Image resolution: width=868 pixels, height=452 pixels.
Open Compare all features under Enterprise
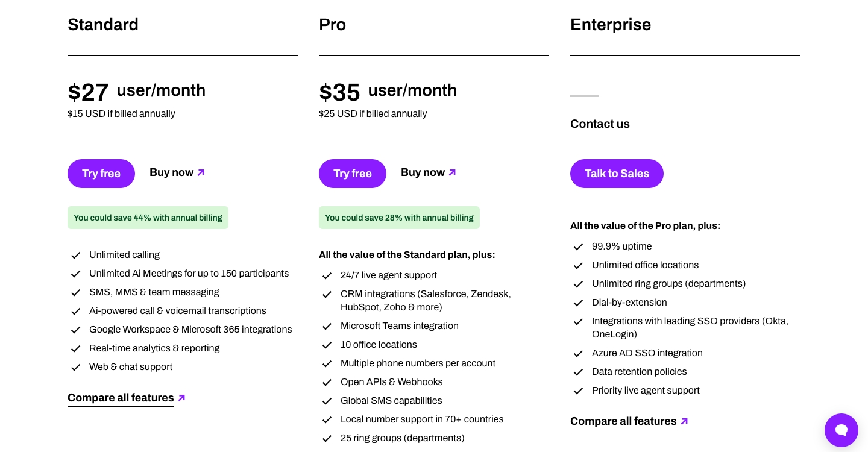623,421
